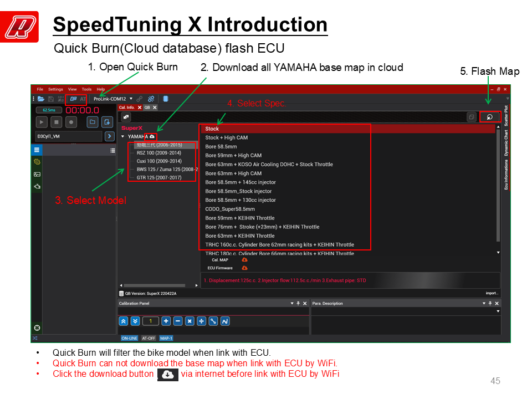The image size is (532, 399).
Task: Click the engine sidebar icon
Action: (x=37, y=186)
